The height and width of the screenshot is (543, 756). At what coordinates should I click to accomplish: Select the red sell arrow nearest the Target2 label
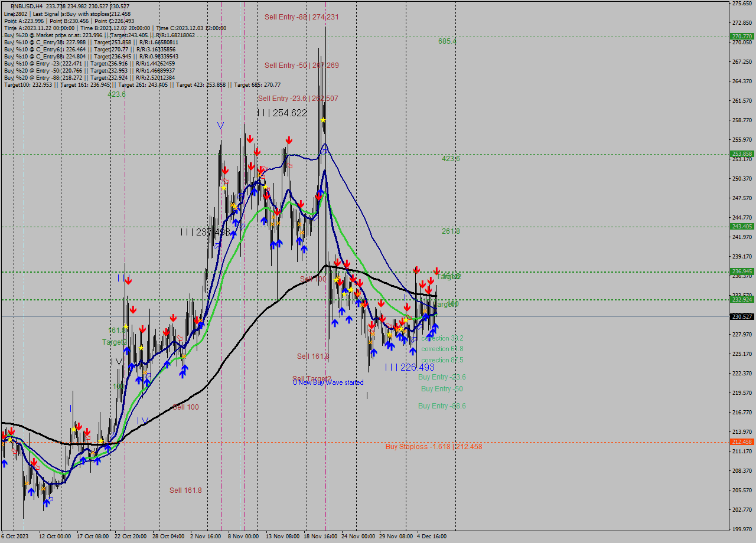(436, 270)
